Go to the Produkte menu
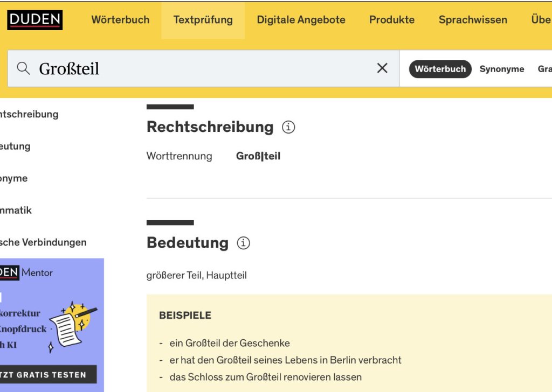This screenshot has height=392, width=552. tap(392, 20)
